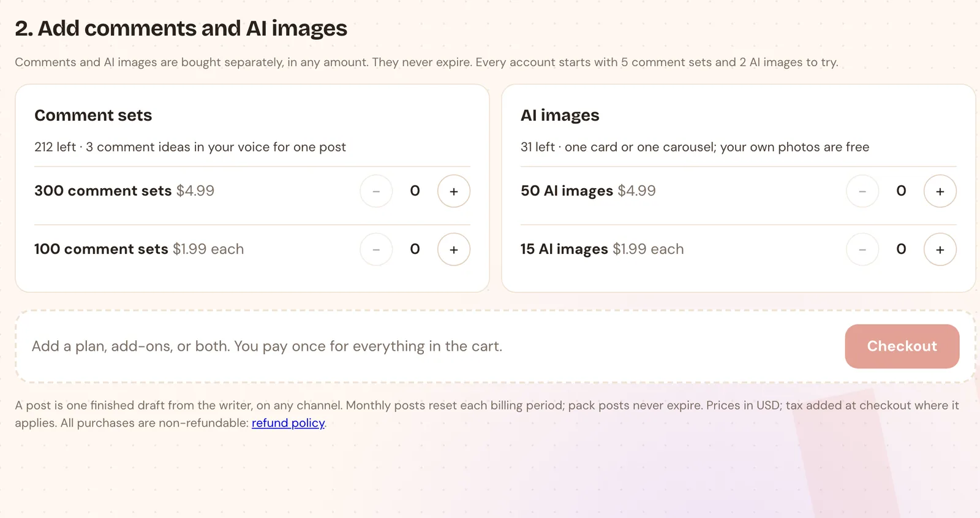980x518 pixels.
Task: Click the "Comment sets" card heading
Action: [x=93, y=115]
